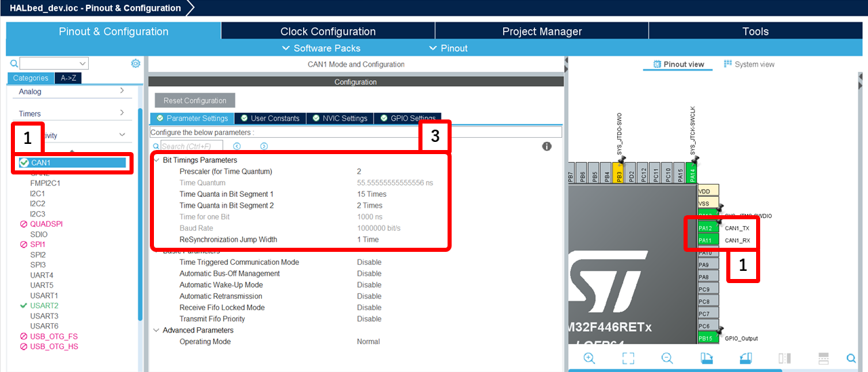Viewport: 868px width, 372px height.
Task: Select USB_OTG_HS peripheral
Action: [54, 346]
